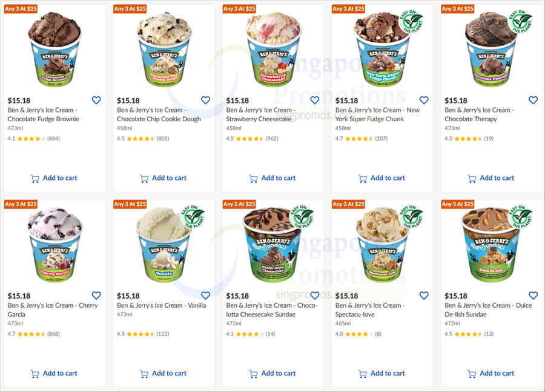
Task: Click heart icon on Strawberry Cheesecake
Action: click(x=314, y=100)
